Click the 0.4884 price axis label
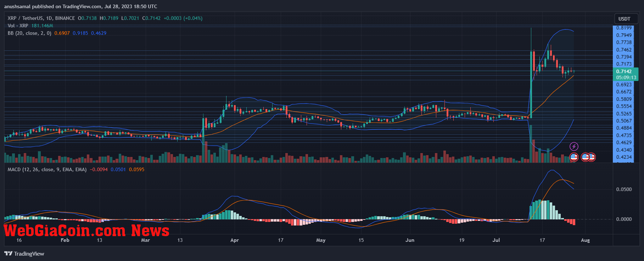The width and height of the screenshot is (644, 261). (x=624, y=128)
